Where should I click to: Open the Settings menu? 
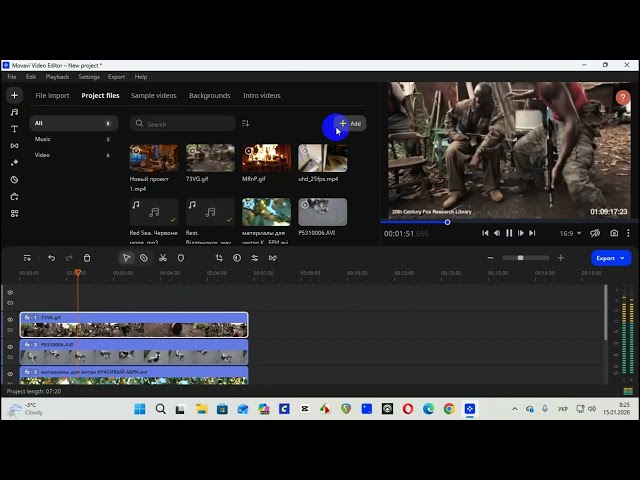click(89, 77)
